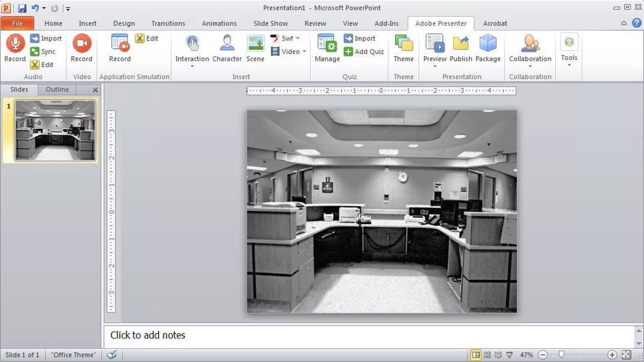Screen dimensions: 644x362
Task: Switch to Slide Sorter view
Action: [487, 355]
